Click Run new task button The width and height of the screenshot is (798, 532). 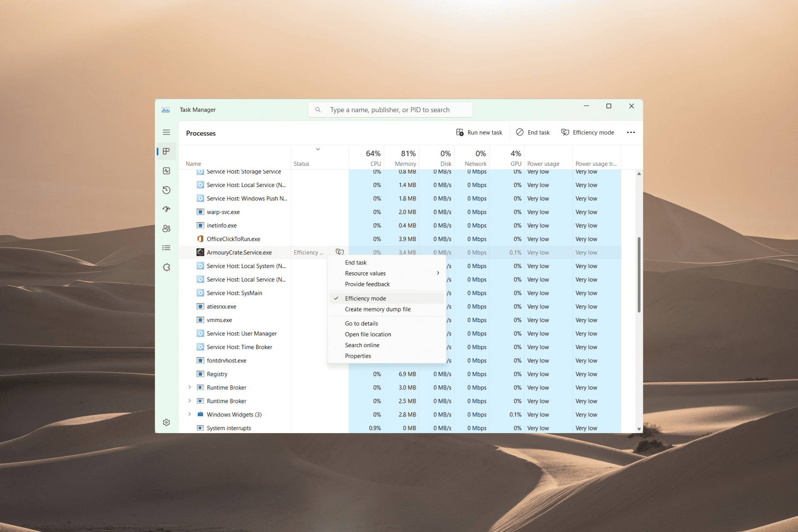pos(480,133)
